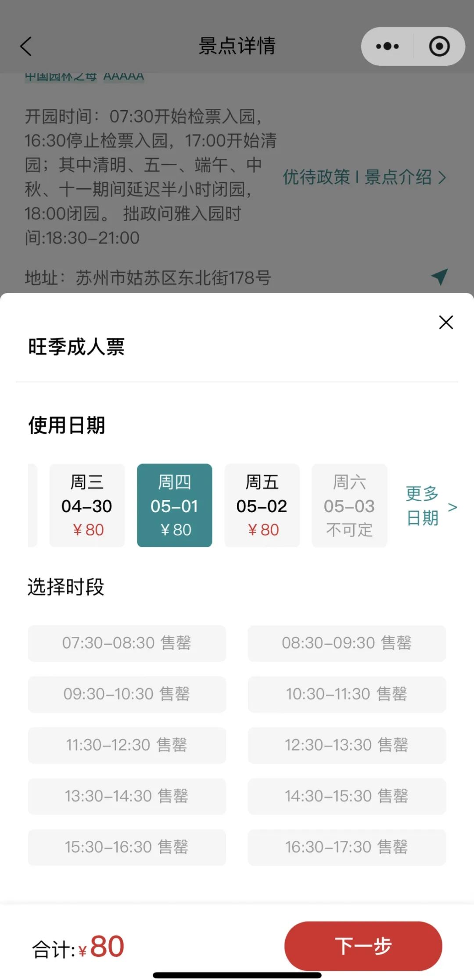Pick the 13:30-14:30 time slot

click(x=127, y=796)
